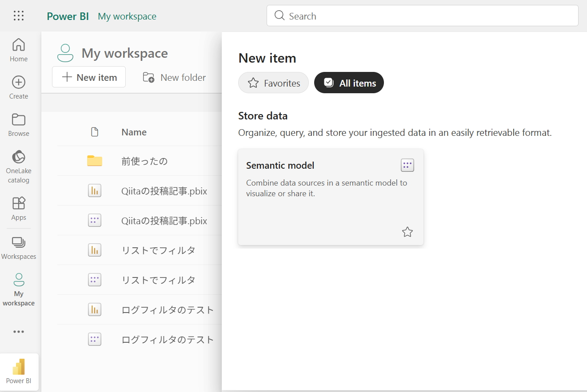The image size is (587, 392).
Task: Switch to the Favorites filter
Action: 274,83
